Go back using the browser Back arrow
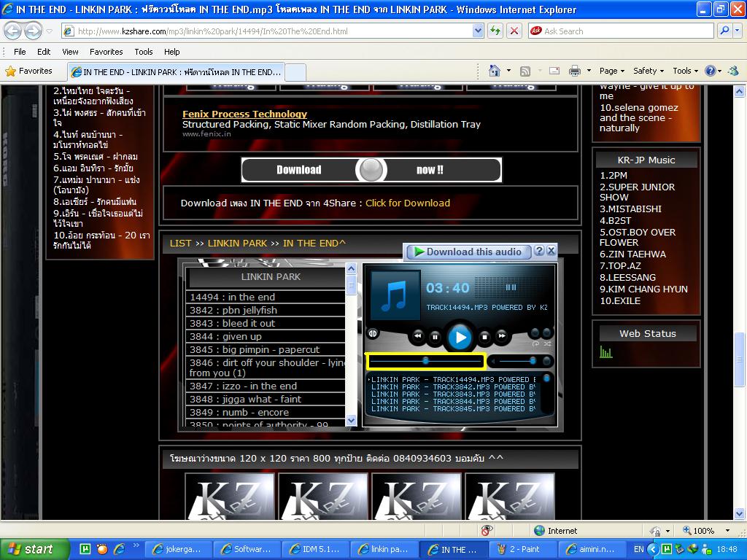Image resolution: width=747 pixels, height=560 pixels. coord(13,31)
